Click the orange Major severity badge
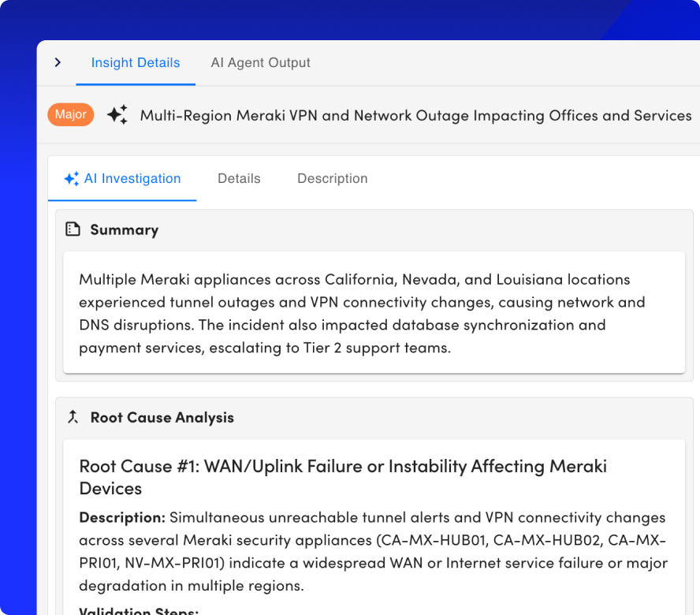 pyautogui.click(x=71, y=115)
